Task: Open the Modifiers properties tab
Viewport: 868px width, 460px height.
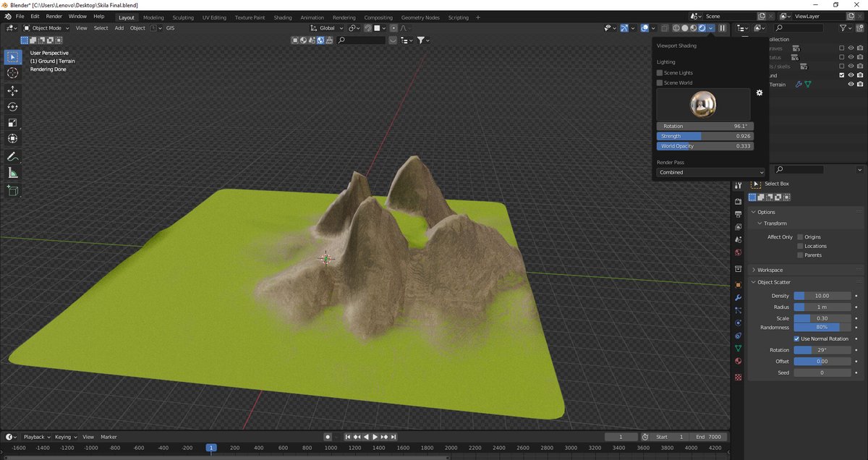Action: pos(738,297)
